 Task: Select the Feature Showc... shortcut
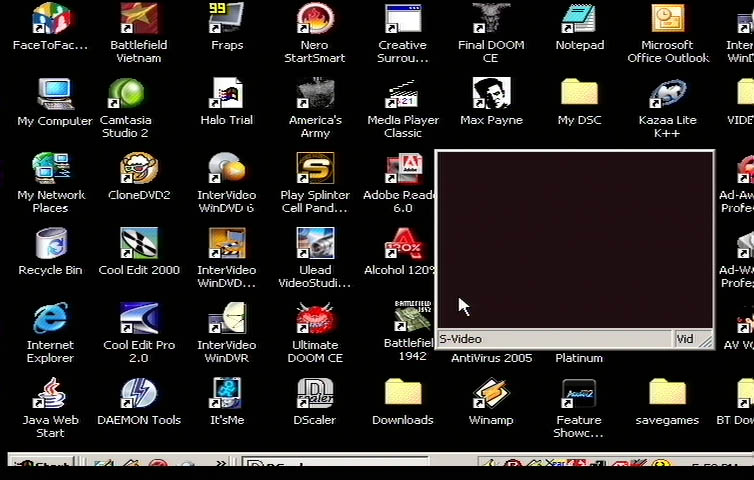(x=579, y=393)
